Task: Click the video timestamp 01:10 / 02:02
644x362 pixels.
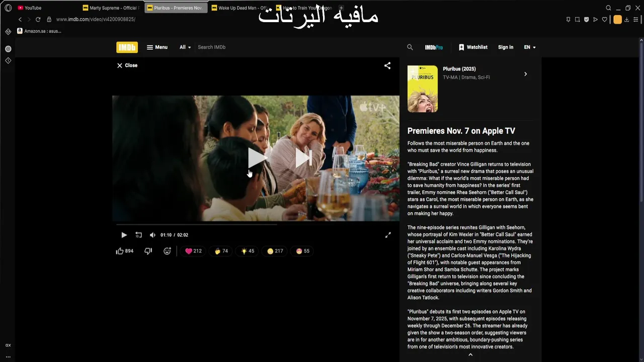Action: coord(174,235)
